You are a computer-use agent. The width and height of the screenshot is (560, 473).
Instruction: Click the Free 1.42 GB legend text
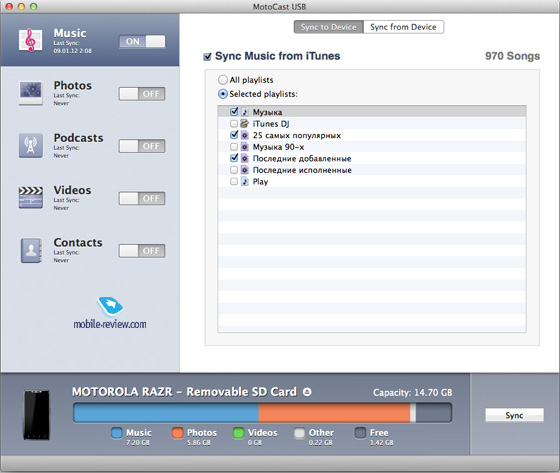point(381,437)
